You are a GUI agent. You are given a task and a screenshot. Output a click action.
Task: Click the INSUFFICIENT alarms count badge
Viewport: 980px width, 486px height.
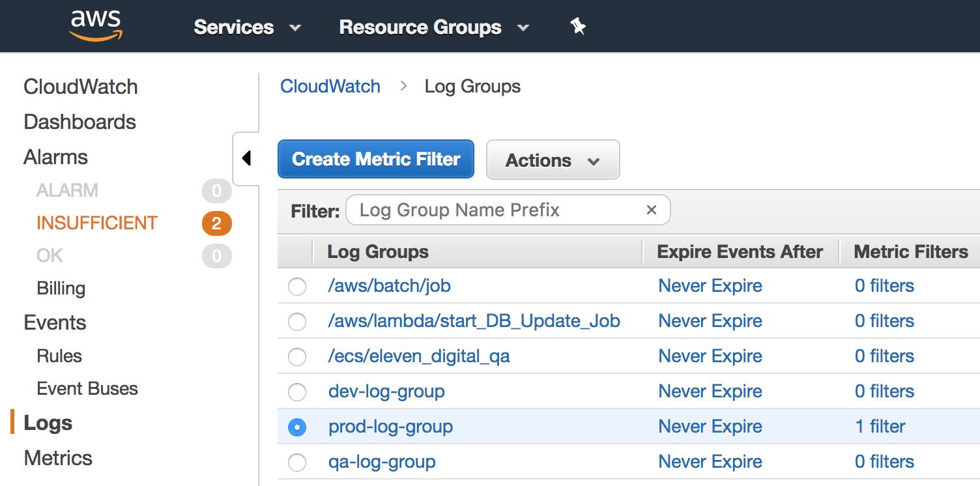click(216, 224)
